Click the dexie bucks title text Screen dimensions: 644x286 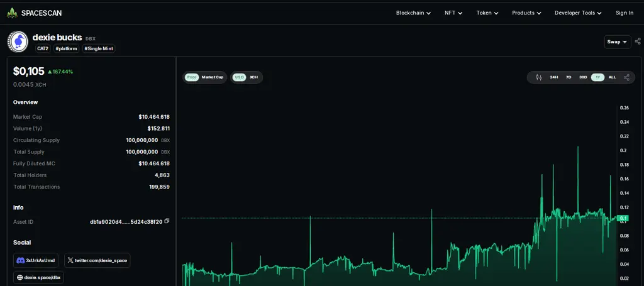[x=57, y=38]
